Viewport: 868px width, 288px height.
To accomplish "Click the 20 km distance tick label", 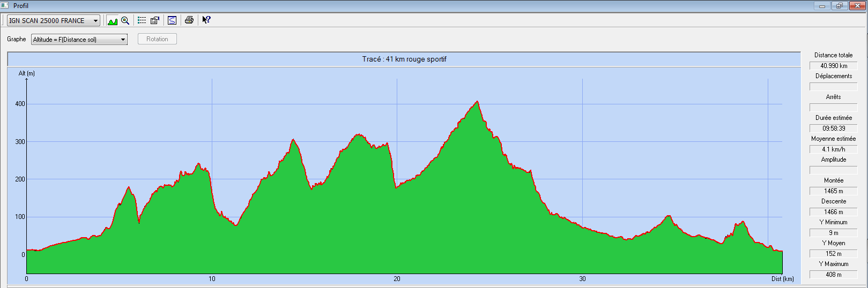I will pyautogui.click(x=397, y=279).
